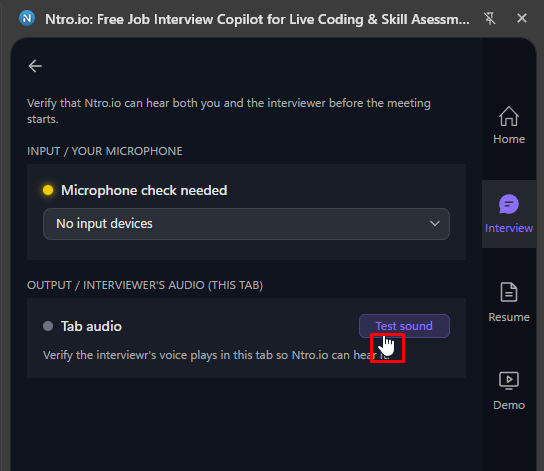Click the INPUT / YOUR MICROPHONE heading

[105, 151]
